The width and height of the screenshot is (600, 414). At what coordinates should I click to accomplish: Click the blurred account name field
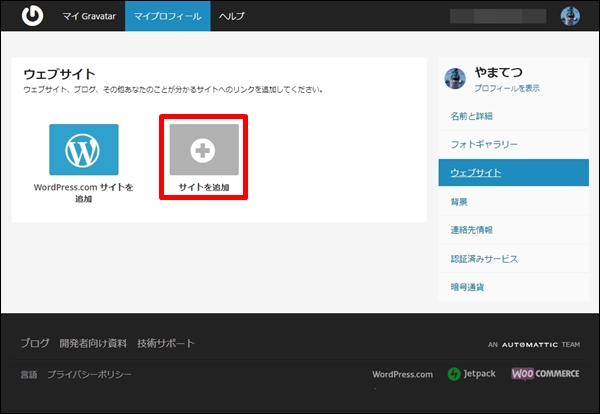(498, 16)
